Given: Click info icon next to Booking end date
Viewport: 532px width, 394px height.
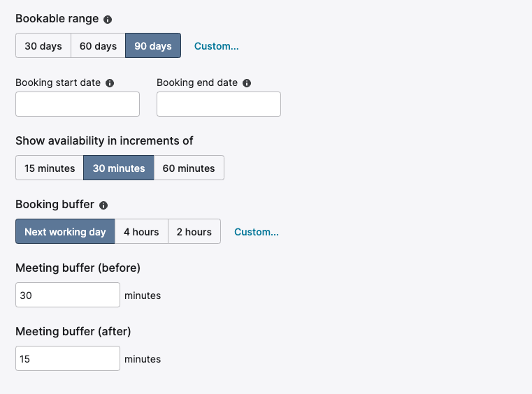Looking at the screenshot, I should click(x=247, y=83).
